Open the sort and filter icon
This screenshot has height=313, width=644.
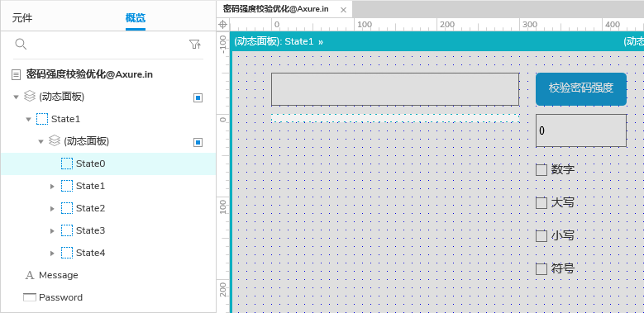pyautogui.click(x=195, y=45)
